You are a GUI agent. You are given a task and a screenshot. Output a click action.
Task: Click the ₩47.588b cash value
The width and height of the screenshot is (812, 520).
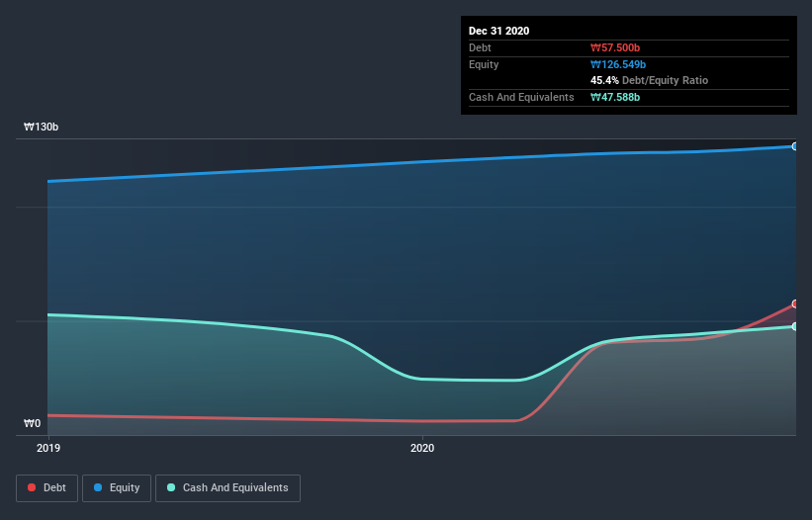click(x=615, y=97)
